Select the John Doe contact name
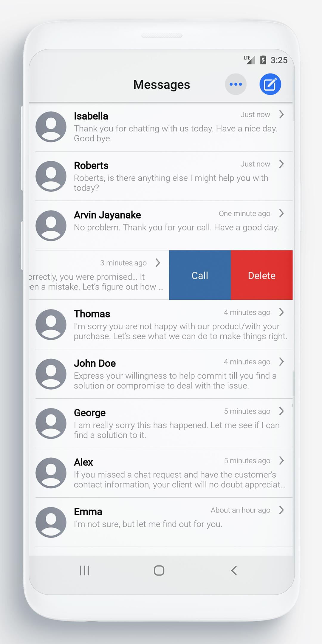322x644 pixels. [95, 363]
